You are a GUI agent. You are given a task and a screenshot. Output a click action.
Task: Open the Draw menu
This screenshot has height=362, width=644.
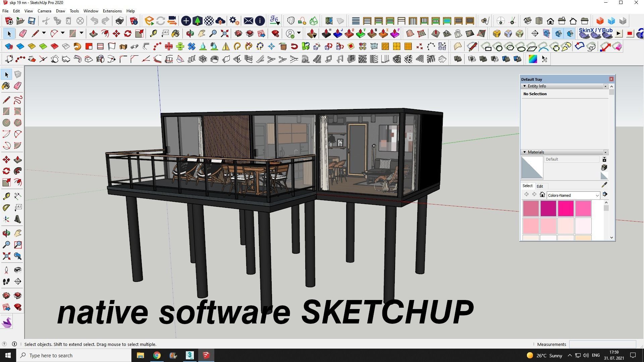pyautogui.click(x=60, y=11)
